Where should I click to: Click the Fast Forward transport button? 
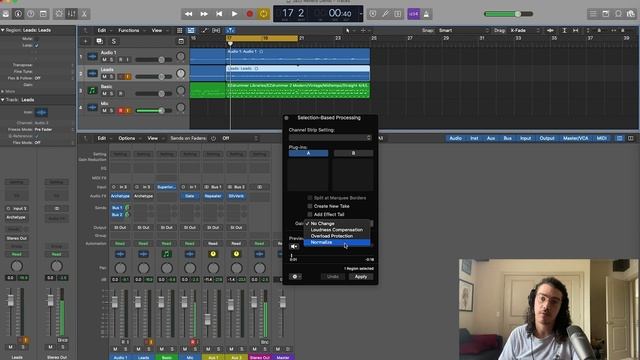click(204, 14)
